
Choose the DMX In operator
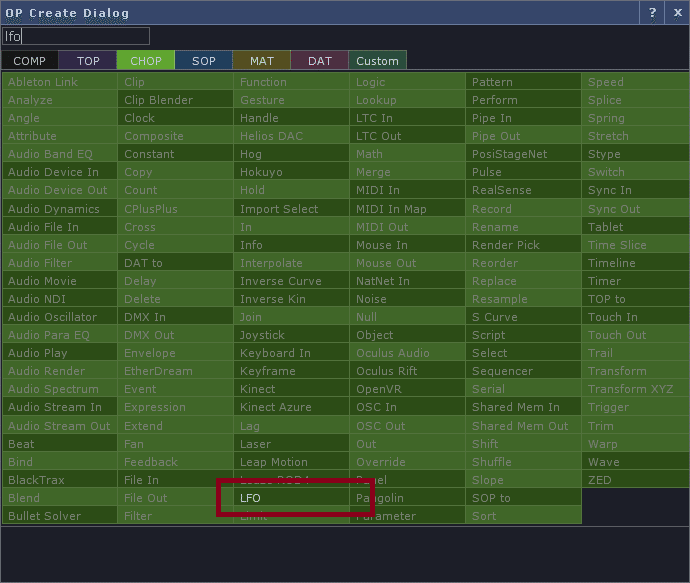pyautogui.click(x=176, y=317)
